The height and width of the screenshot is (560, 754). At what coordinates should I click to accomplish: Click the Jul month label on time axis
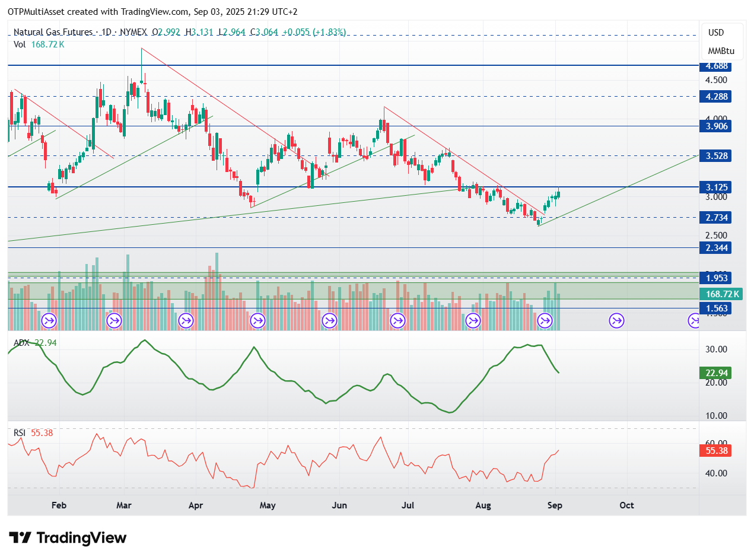(408, 505)
